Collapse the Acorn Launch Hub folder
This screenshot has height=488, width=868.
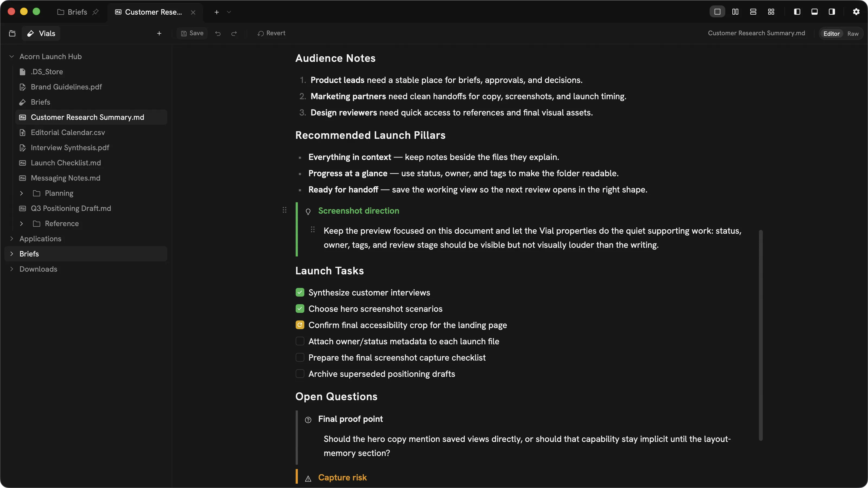click(x=12, y=57)
